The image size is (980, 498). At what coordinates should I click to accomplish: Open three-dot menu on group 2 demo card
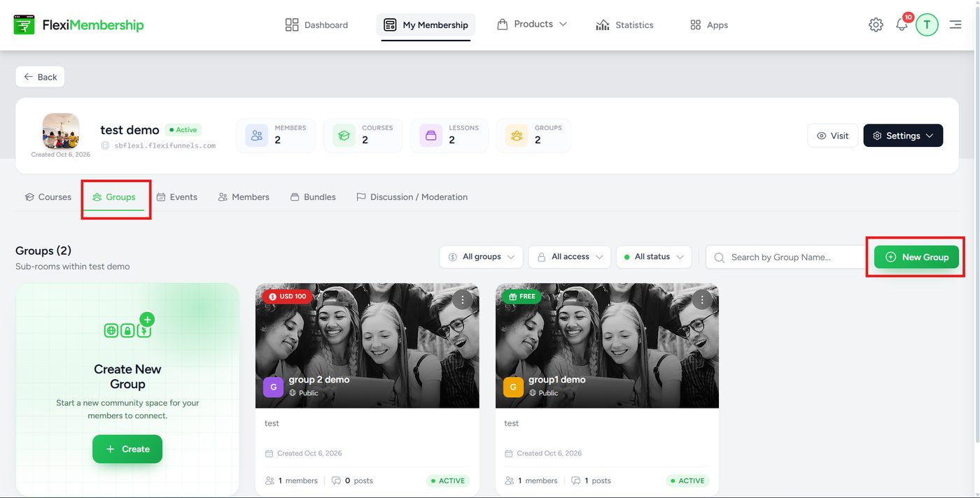462,299
